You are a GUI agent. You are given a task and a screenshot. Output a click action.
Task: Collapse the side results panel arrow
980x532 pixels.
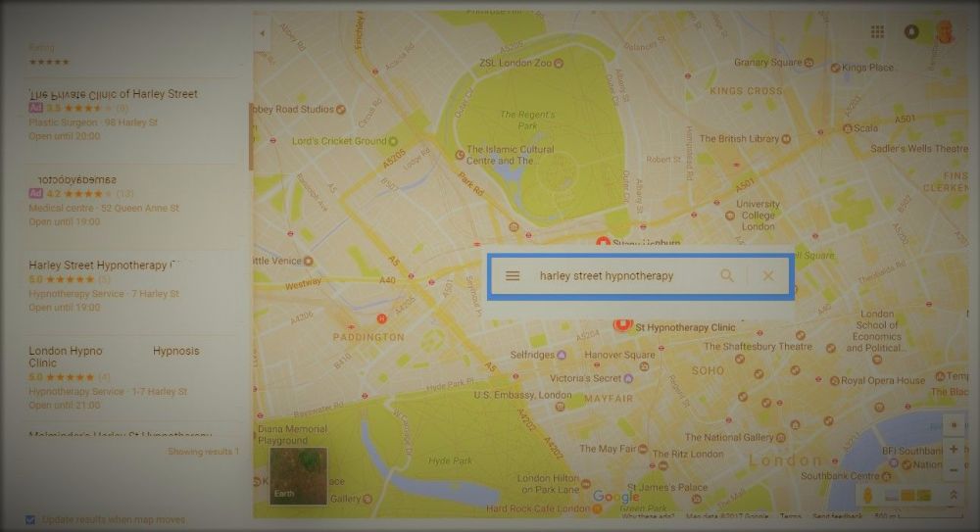[x=263, y=32]
